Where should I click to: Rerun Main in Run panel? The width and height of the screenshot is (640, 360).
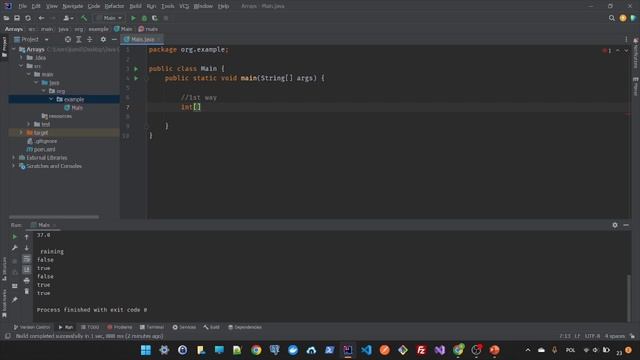[x=15, y=237]
